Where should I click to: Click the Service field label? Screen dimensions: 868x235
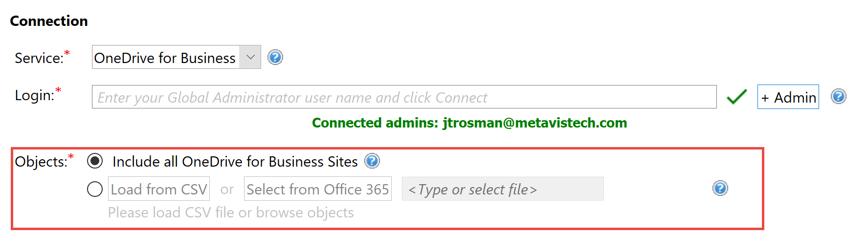pyautogui.click(x=39, y=58)
